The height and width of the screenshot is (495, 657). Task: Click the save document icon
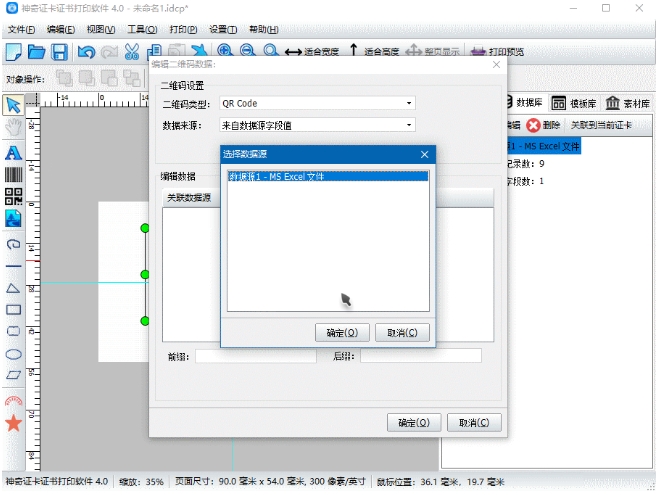pos(59,52)
